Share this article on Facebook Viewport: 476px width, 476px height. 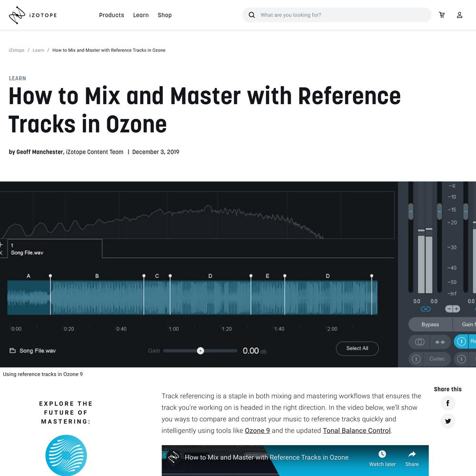click(x=448, y=403)
